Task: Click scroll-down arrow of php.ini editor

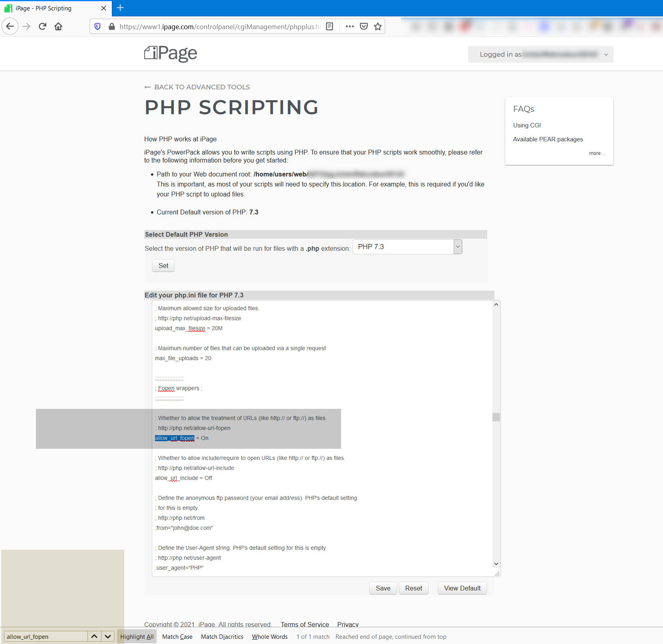Action: 496,564
